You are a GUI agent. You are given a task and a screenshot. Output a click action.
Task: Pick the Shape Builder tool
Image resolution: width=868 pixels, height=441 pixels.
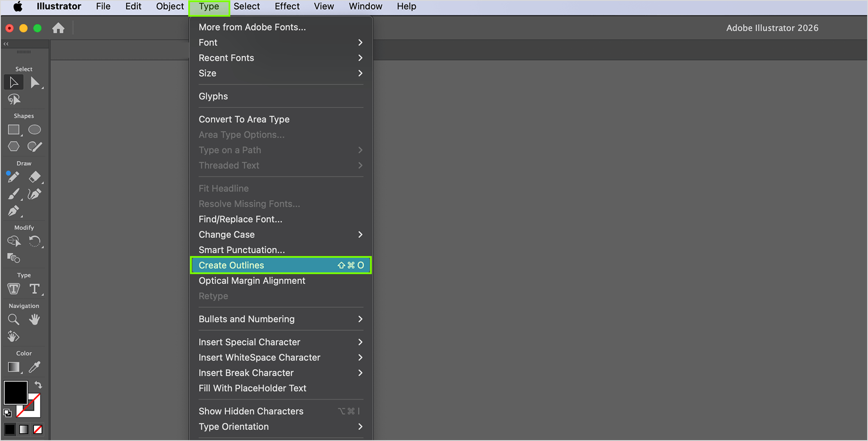(x=14, y=241)
